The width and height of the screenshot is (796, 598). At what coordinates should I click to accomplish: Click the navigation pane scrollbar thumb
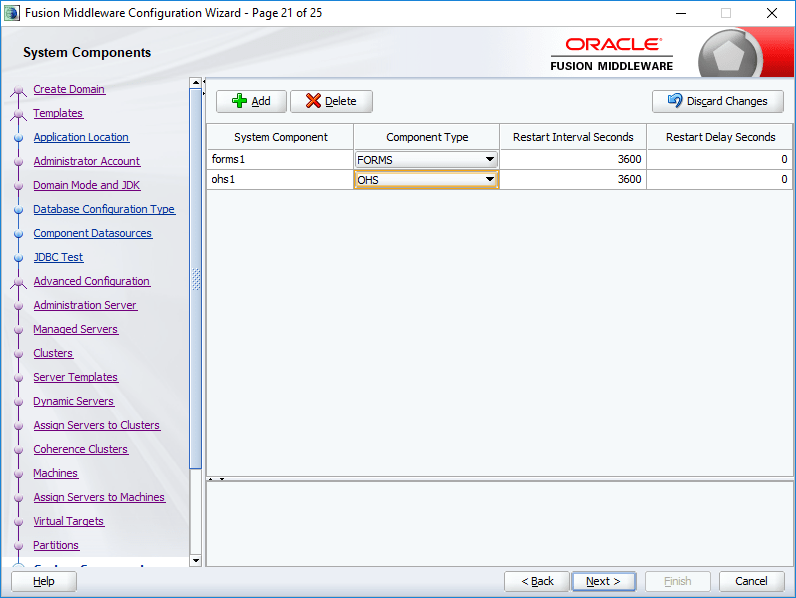point(195,279)
